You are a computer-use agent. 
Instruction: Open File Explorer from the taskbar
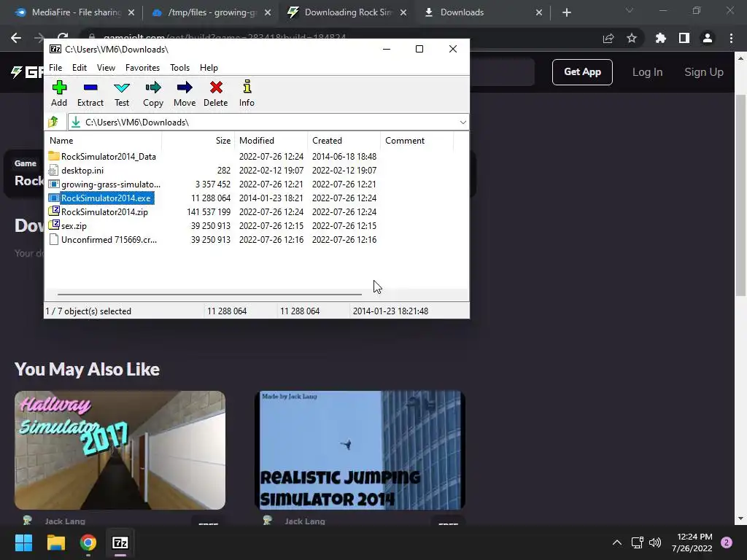coord(55,542)
